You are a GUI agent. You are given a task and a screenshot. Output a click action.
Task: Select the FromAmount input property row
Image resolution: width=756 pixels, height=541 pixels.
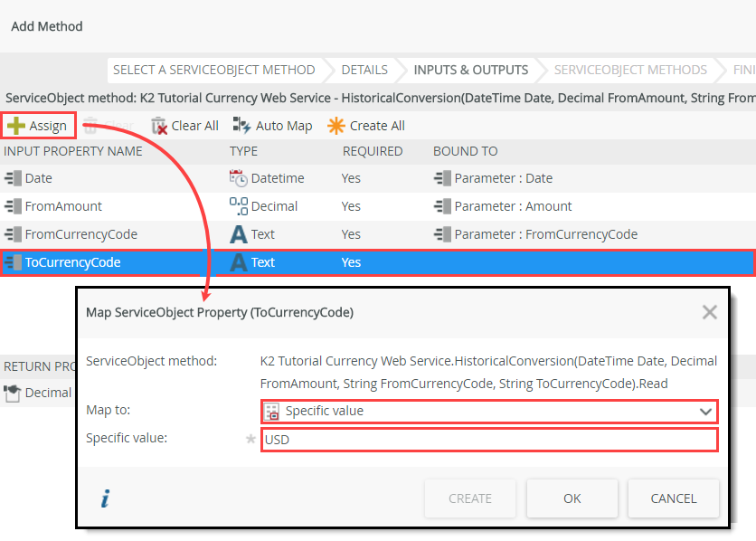[x=378, y=206]
